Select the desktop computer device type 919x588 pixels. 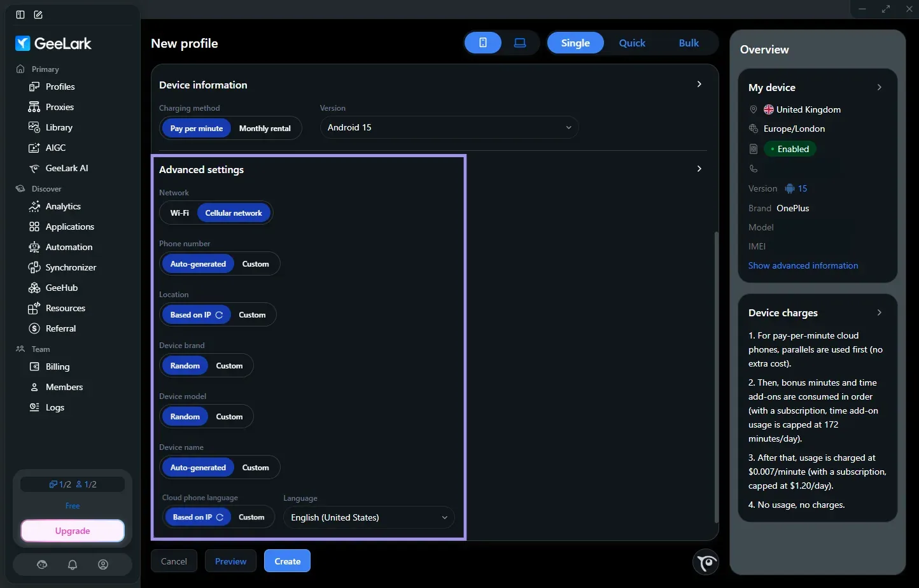(520, 43)
